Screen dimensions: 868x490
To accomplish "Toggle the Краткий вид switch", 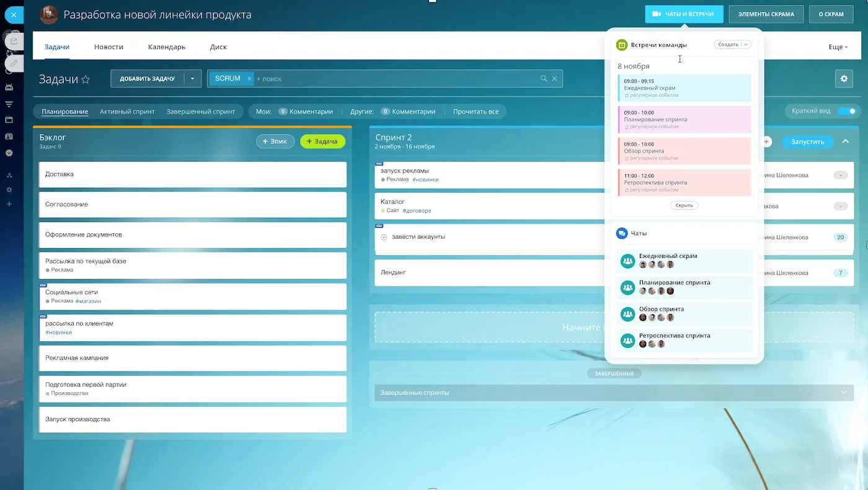I will pyautogui.click(x=846, y=111).
